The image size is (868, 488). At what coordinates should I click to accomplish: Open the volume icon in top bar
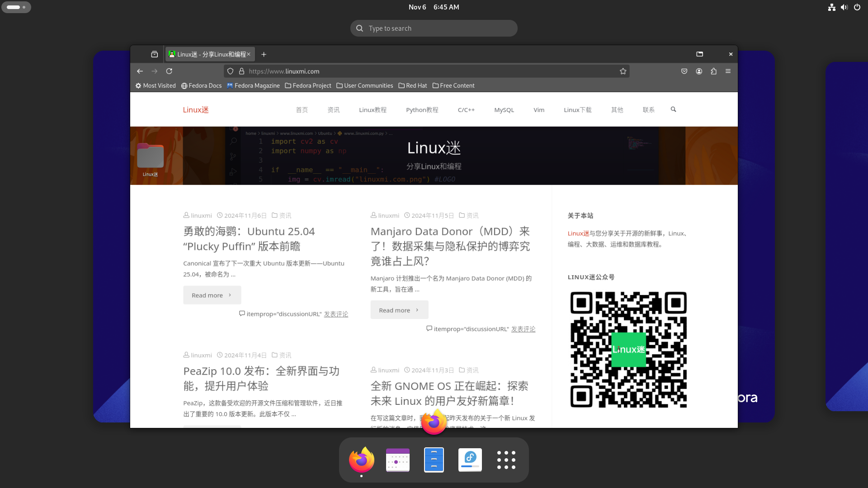(x=844, y=7)
